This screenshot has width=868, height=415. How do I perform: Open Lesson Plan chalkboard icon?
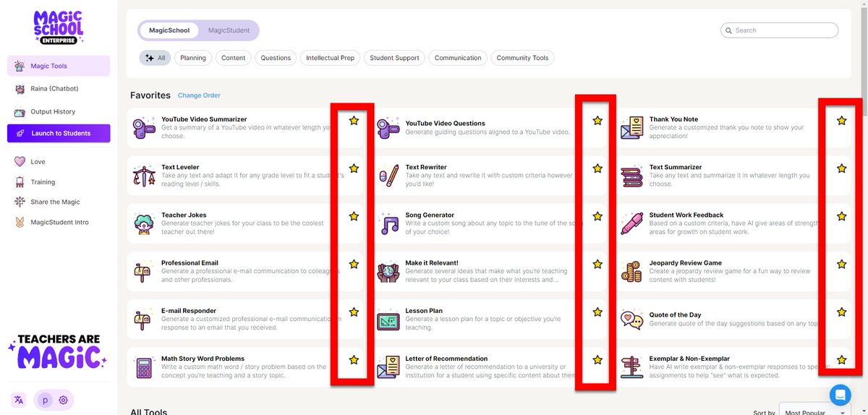(388, 320)
